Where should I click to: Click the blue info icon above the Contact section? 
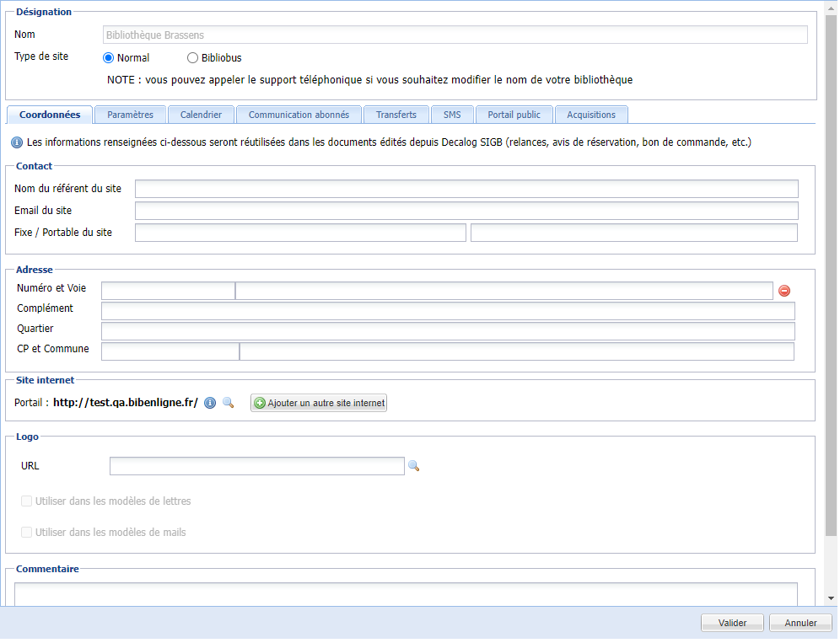(16, 142)
